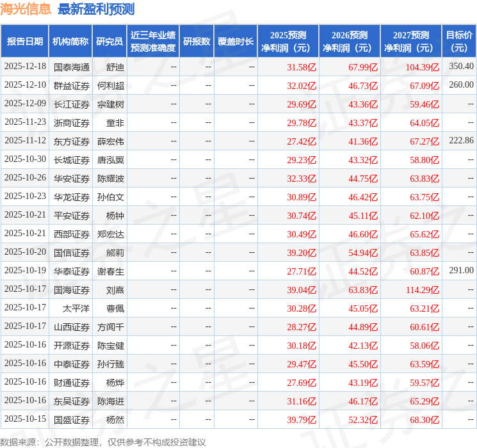
Task: Click the 目标价 column header
Action: [459, 42]
